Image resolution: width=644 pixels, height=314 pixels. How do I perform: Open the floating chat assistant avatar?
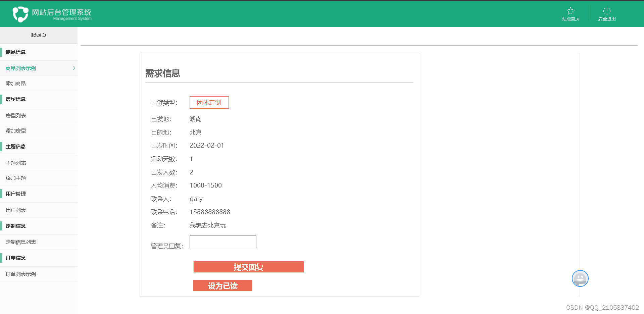[580, 278]
